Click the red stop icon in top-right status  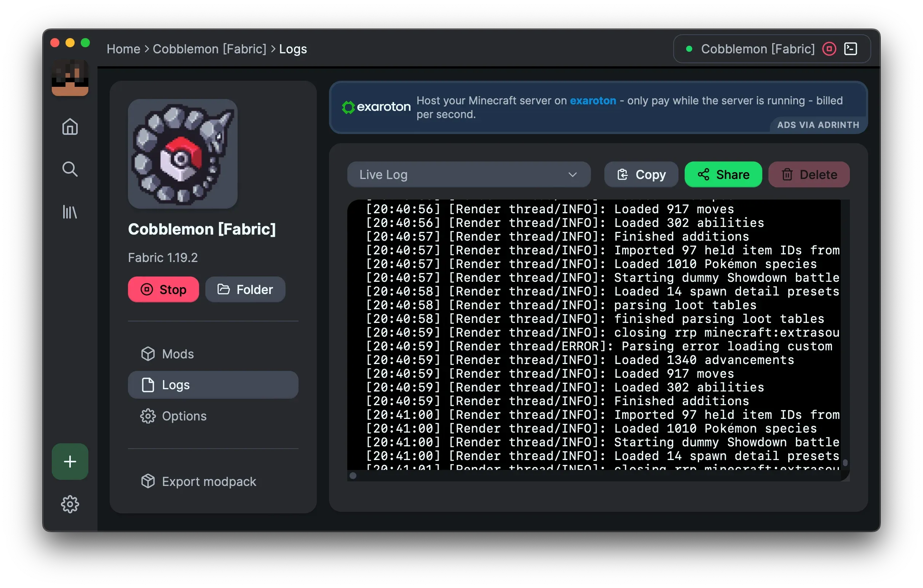(x=829, y=49)
